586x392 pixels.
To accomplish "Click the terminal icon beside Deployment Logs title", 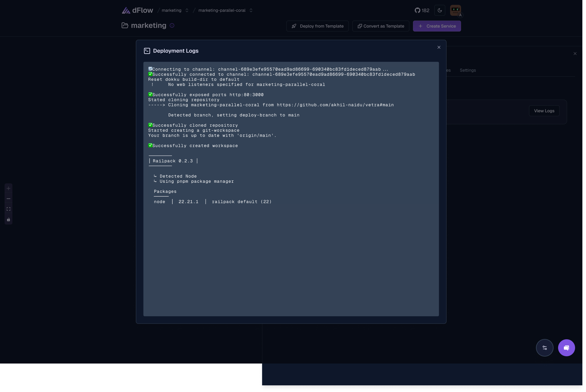I will (147, 51).
